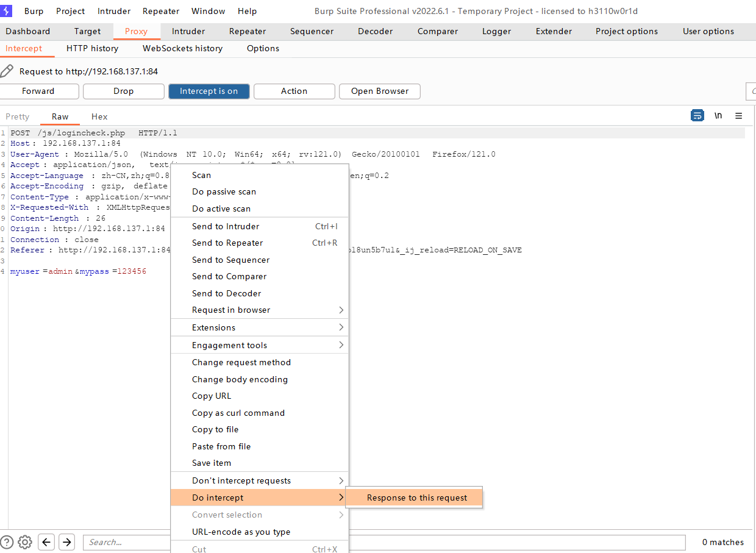Viewport: 756px width, 553px height.
Task: Select Do passive scan
Action: click(x=260, y=191)
